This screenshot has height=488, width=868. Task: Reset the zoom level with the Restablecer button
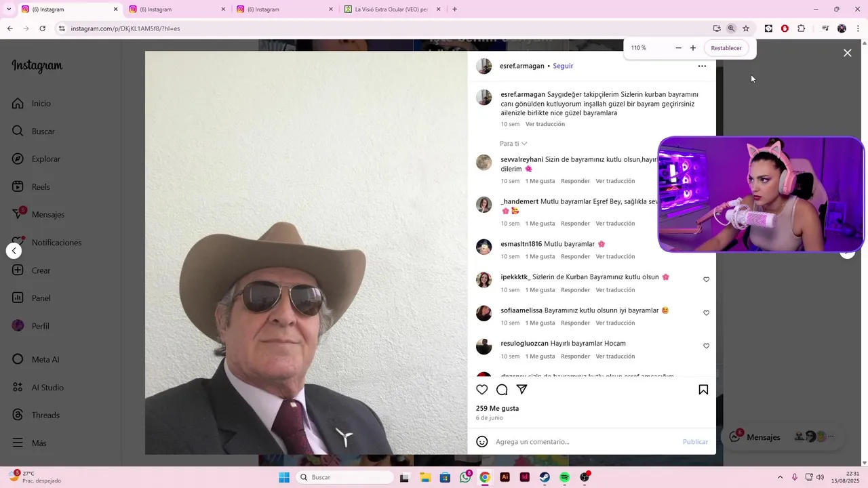[x=726, y=48]
